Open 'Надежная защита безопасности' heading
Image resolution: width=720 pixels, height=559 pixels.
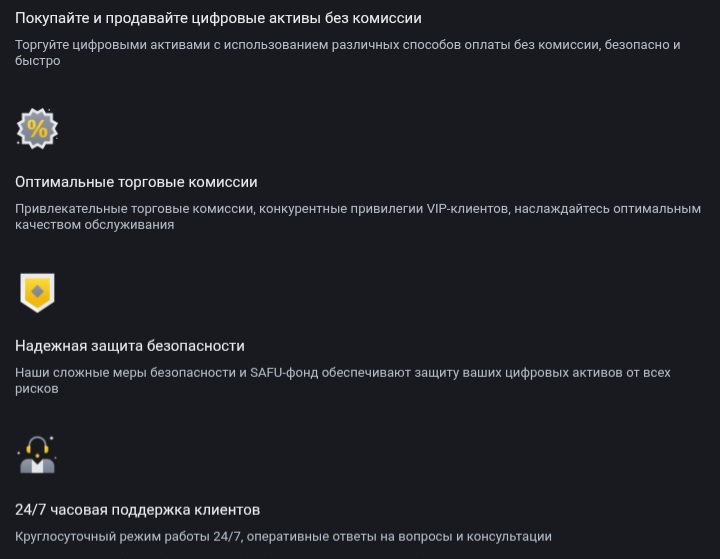(x=130, y=346)
